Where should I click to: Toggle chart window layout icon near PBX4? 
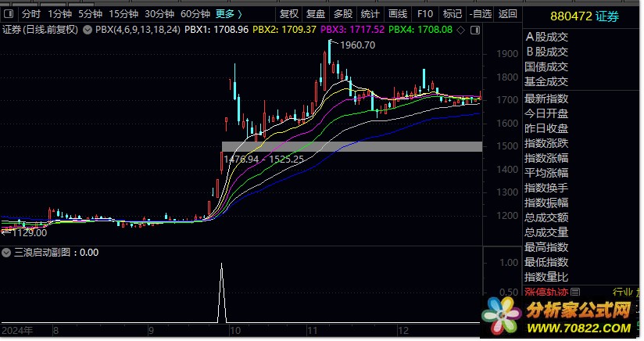[475, 30]
